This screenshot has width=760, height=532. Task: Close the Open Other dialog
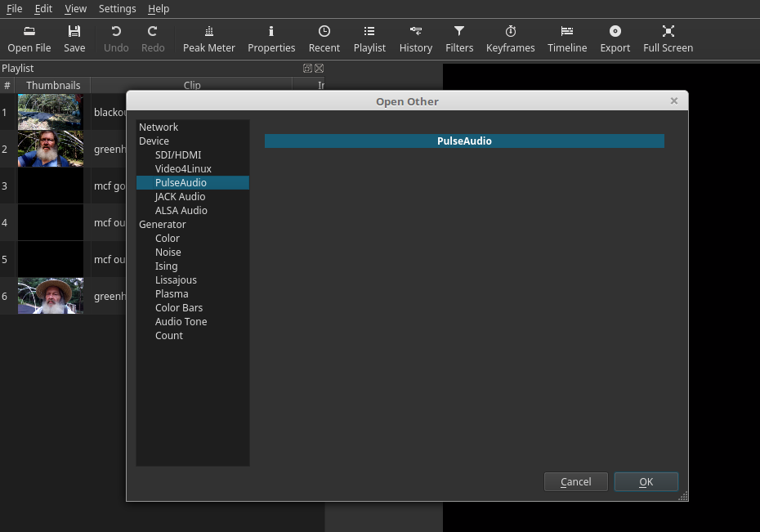(673, 101)
